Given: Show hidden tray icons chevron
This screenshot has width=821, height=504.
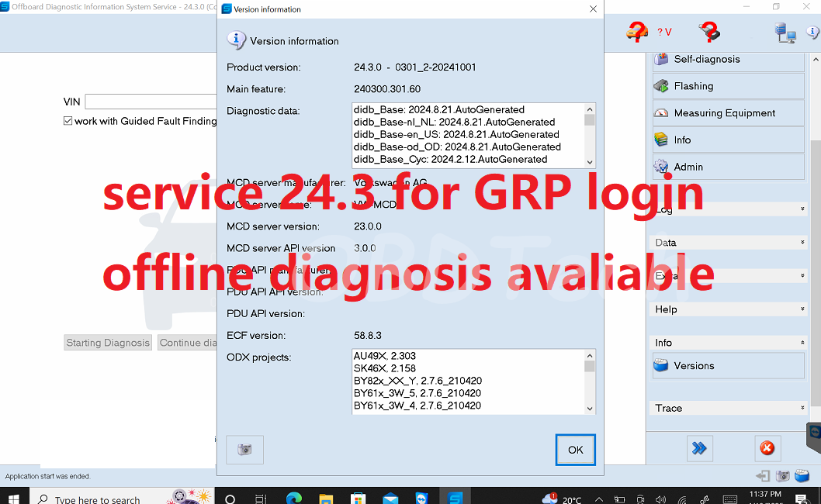Looking at the screenshot, I should (x=598, y=499).
